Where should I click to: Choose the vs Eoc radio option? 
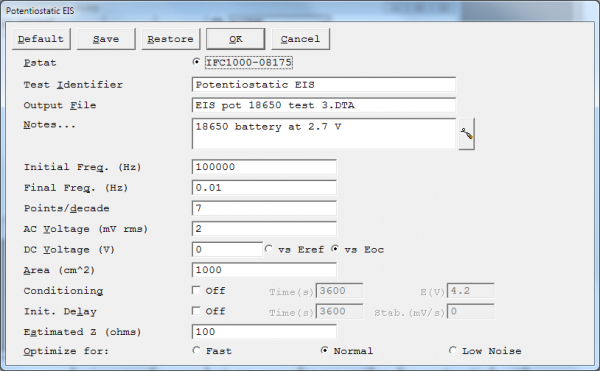click(x=335, y=249)
